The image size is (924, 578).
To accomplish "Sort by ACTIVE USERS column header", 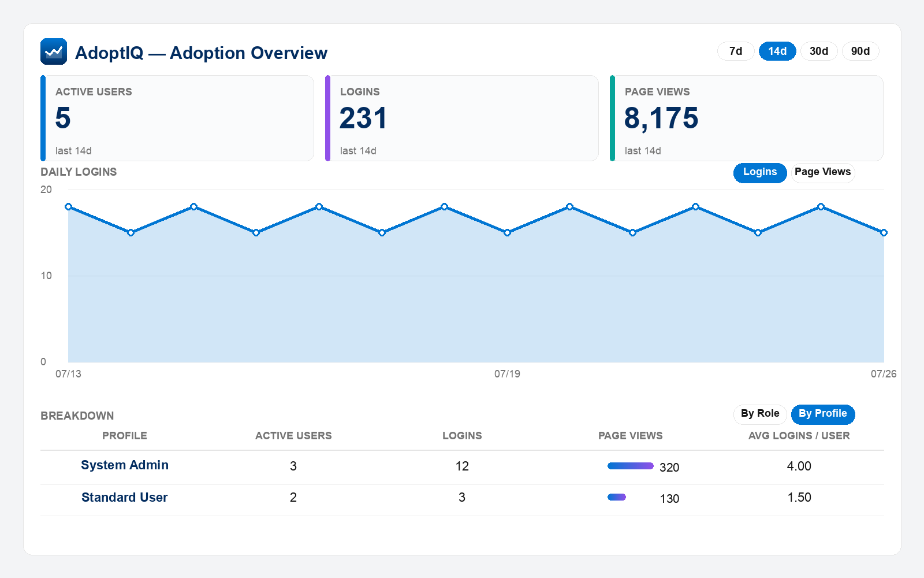I will [x=293, y=436].
